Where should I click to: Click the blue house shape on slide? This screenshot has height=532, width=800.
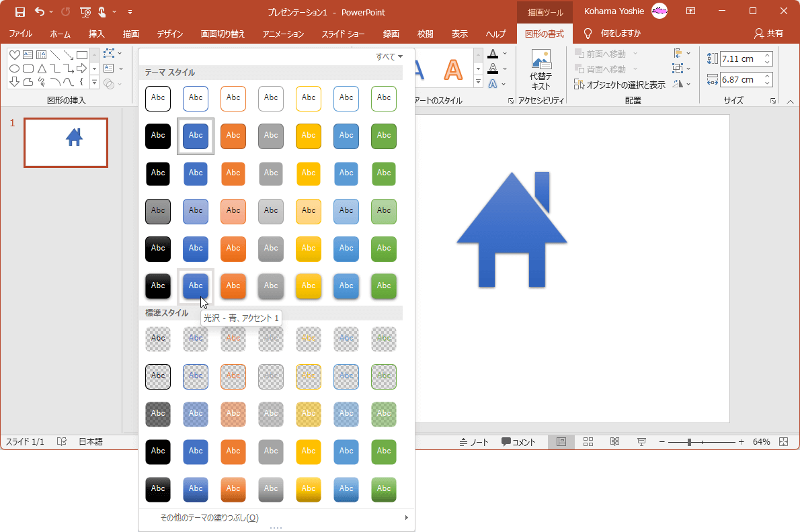tap(512, 229)
